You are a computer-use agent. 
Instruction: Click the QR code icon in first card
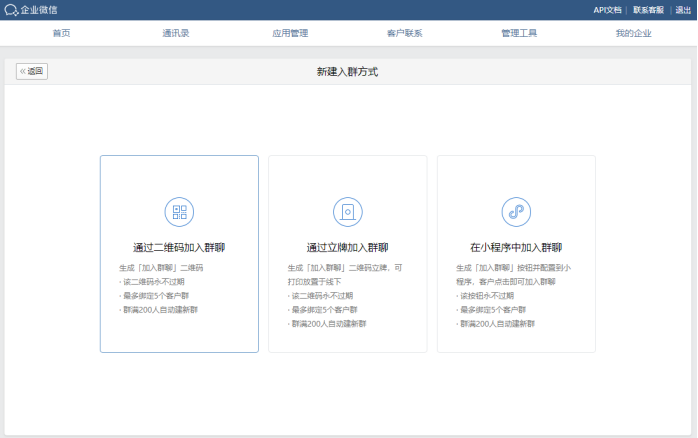tap(179, 211)
